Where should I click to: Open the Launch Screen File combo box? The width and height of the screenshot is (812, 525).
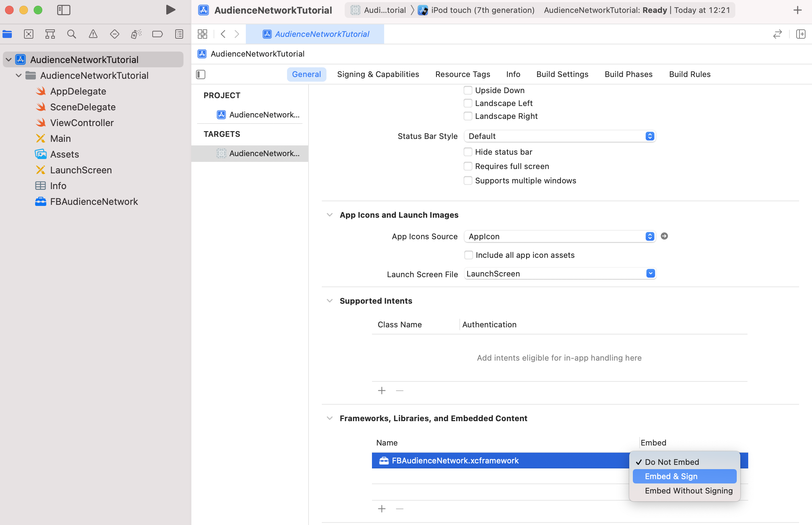pyautogui.click(x=560, y=274)
